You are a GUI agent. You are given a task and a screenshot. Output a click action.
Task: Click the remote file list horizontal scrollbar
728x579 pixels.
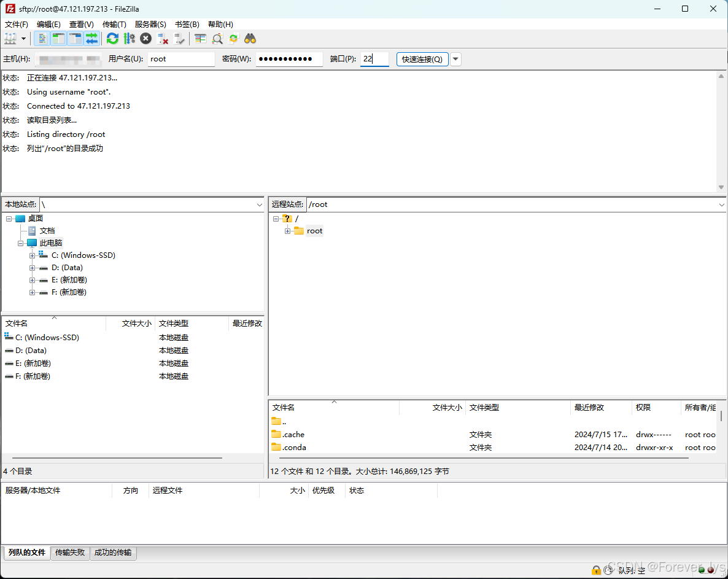483,458
